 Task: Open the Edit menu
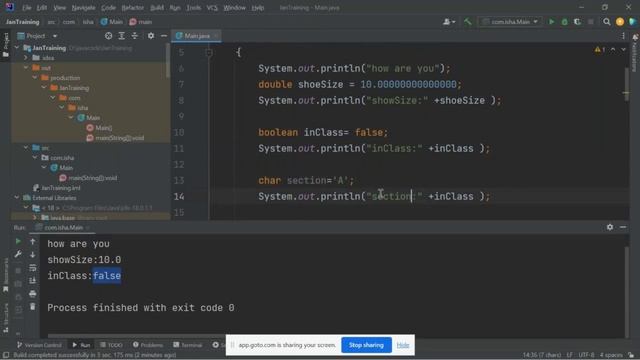[42, 8]
